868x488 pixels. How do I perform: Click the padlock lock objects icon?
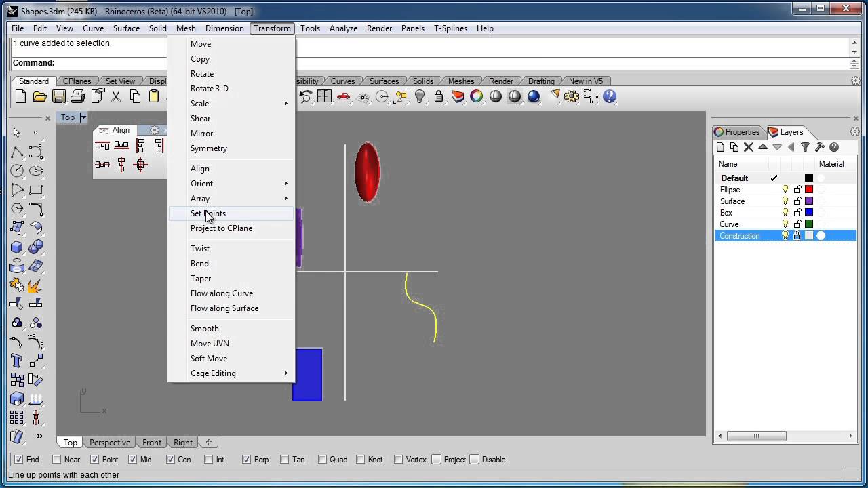point(439,96)
